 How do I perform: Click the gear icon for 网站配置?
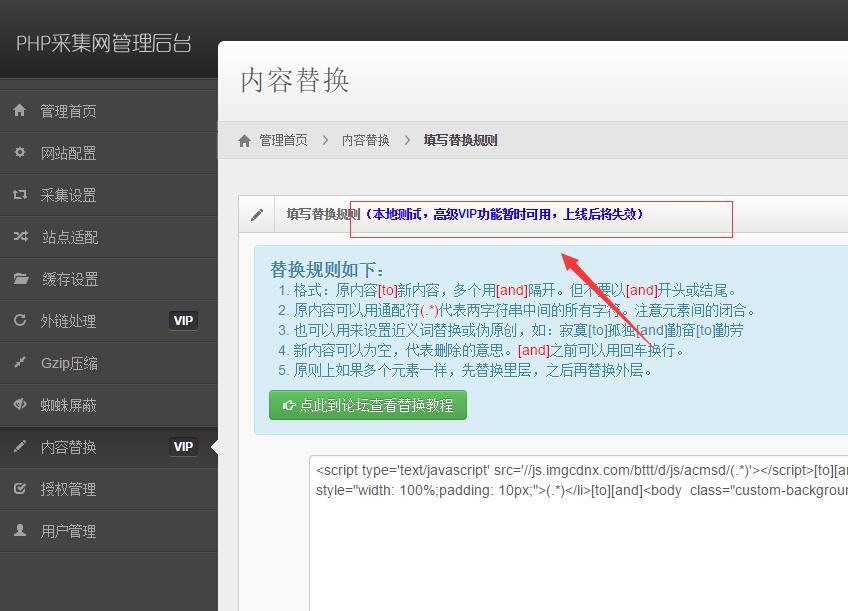19,152
